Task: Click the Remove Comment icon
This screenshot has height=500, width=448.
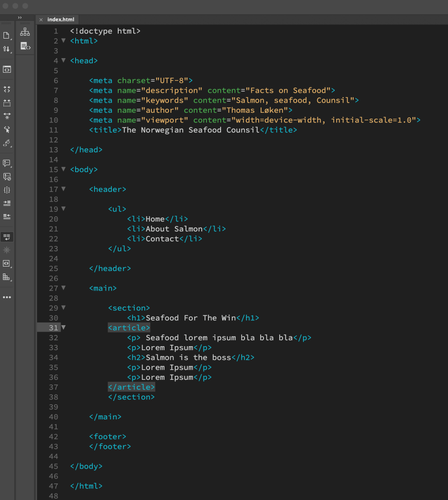Action: [7, 176]
